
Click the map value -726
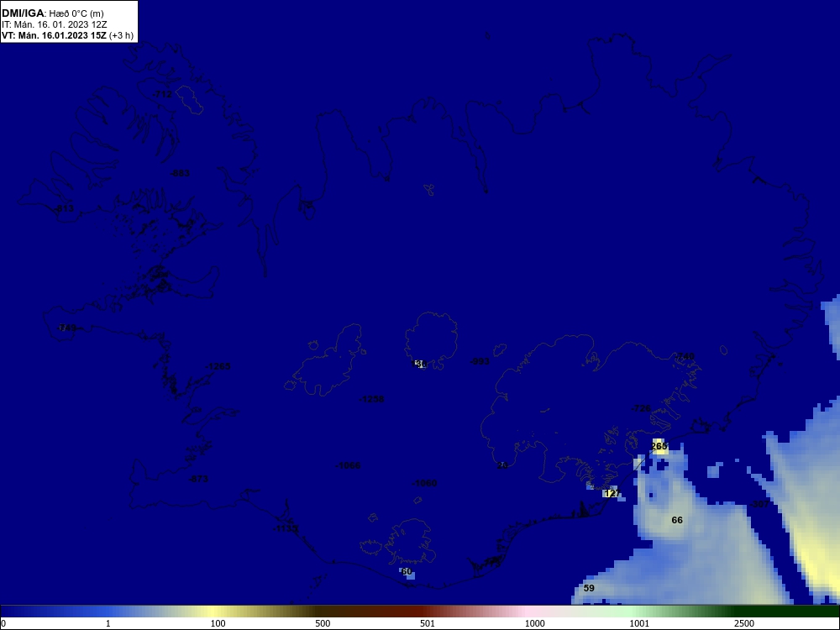click(x=641, y=408)
